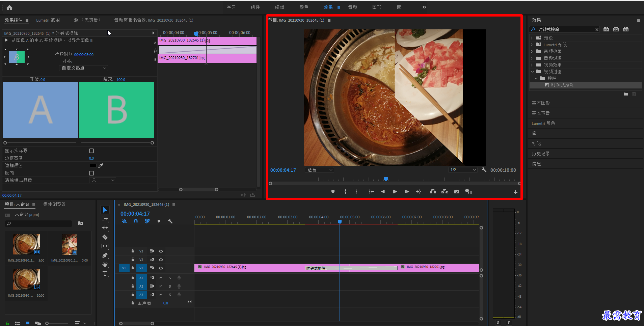Go to Out point in program monitor
The image size is (644, 326).
(x=418, y=192)
